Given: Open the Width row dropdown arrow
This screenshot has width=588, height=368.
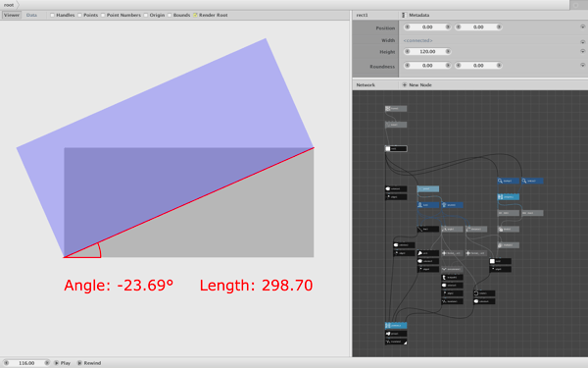Looking at the screenshot, I should click(582, 41).
